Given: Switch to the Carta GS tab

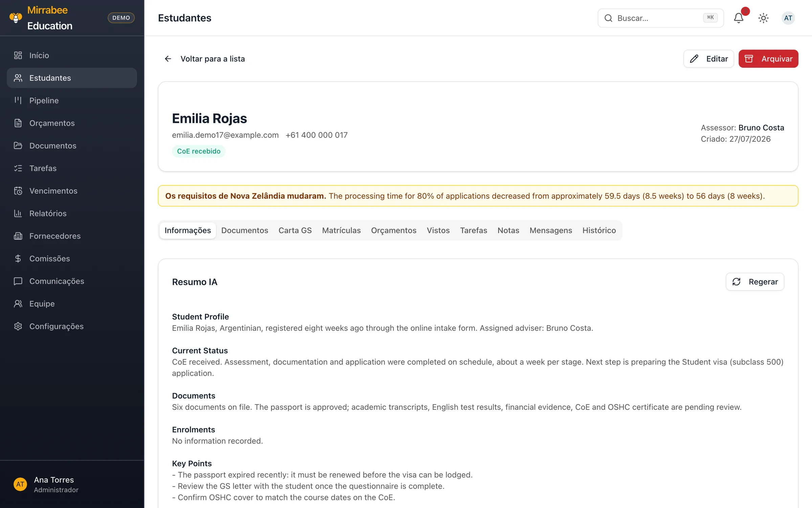Looking at the screenshot, I should tap(295, 230).
